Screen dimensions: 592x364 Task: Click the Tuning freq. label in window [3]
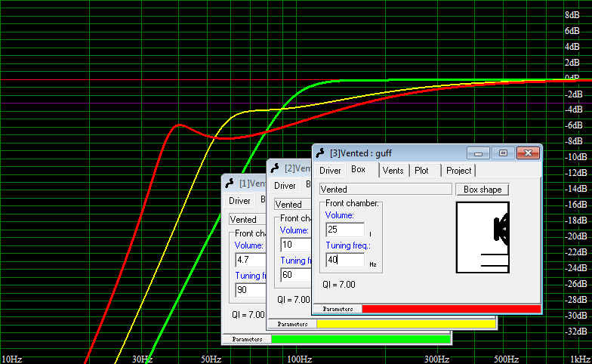348,245
